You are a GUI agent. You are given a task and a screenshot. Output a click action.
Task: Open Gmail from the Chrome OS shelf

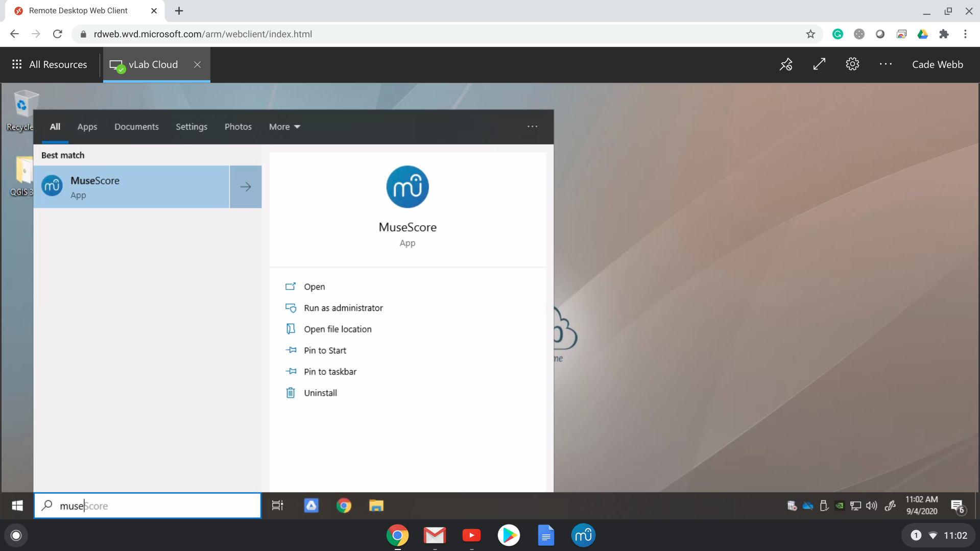point(435,535)
